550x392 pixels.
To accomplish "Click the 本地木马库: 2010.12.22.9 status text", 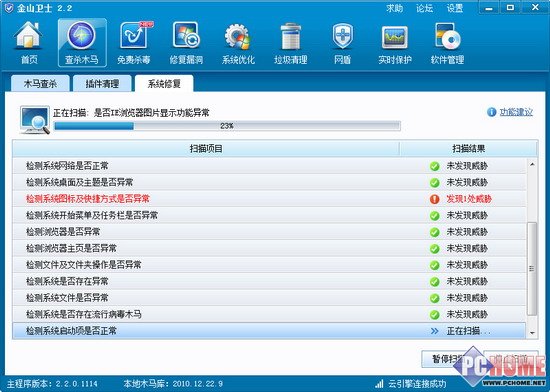I will (x=173, y=384).
